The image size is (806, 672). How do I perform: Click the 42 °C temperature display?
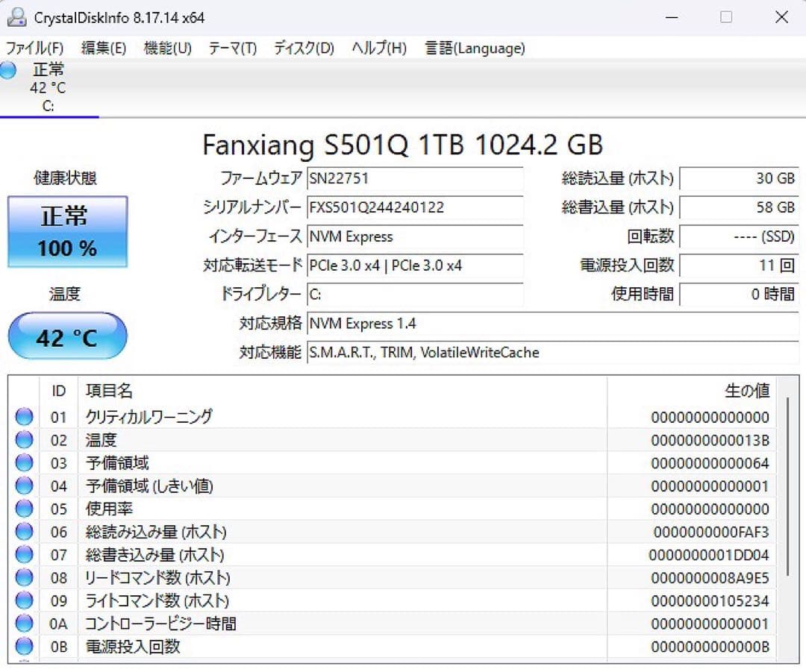click(67, 336)
